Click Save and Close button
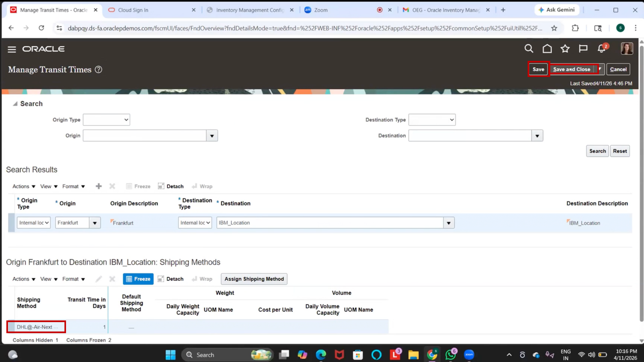This screenshot has height=362, width=644. (x=572, y=69)
